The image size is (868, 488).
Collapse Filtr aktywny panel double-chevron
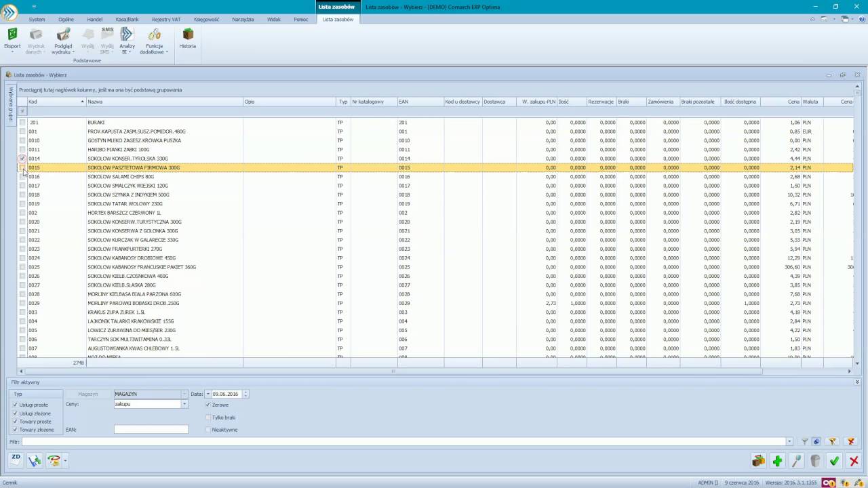coord(858,382)
